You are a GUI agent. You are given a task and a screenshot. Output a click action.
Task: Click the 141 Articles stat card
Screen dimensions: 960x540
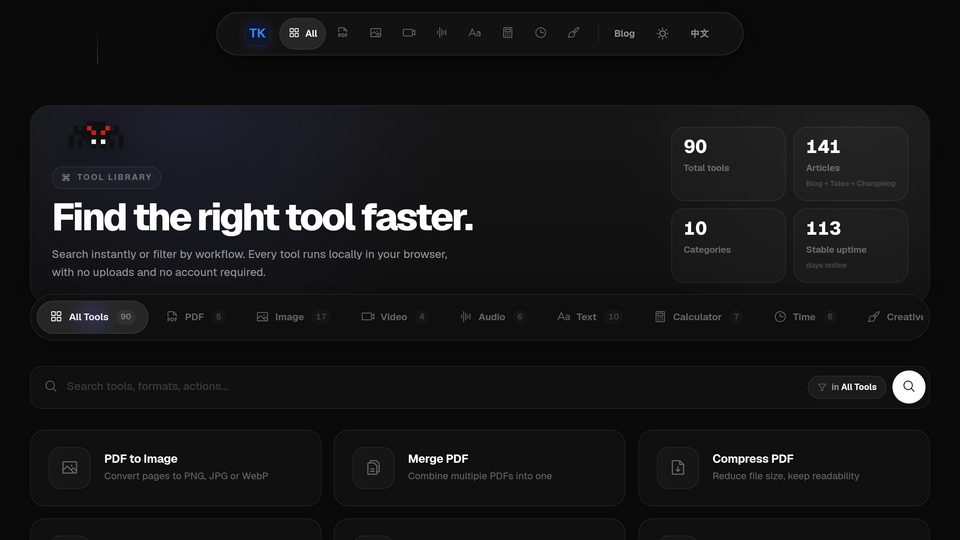point(851,164)
